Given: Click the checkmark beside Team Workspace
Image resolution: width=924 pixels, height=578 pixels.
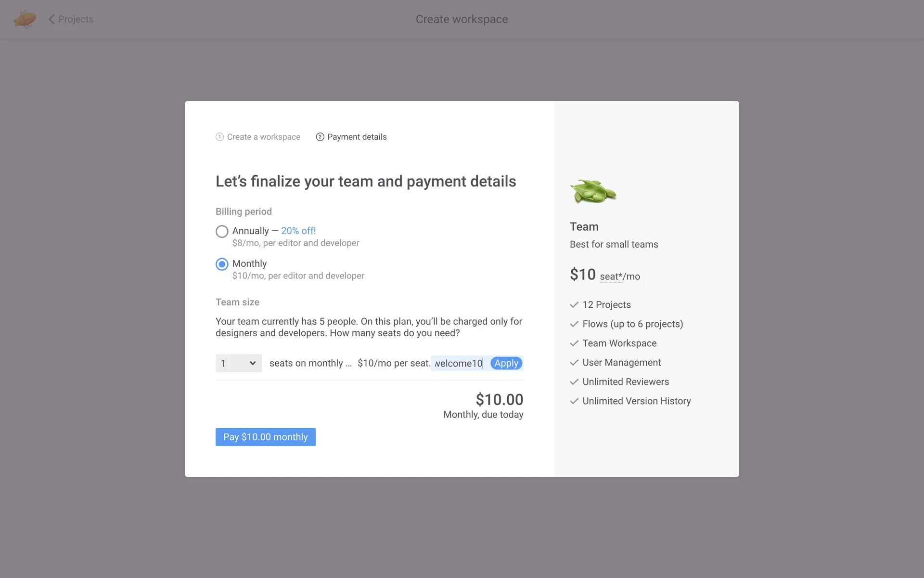Looking at the screenshot, I should 574,343.
